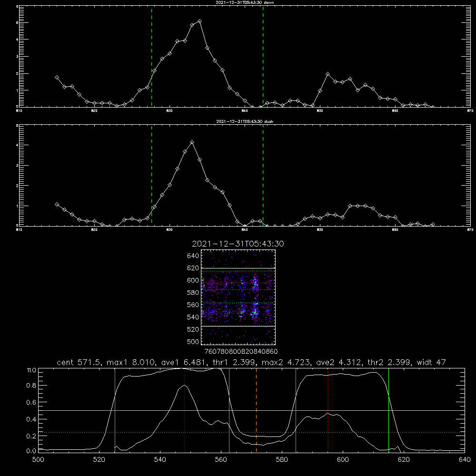
Task: Click the "ave2 4.312" value
Action: [x=339, y=362]
